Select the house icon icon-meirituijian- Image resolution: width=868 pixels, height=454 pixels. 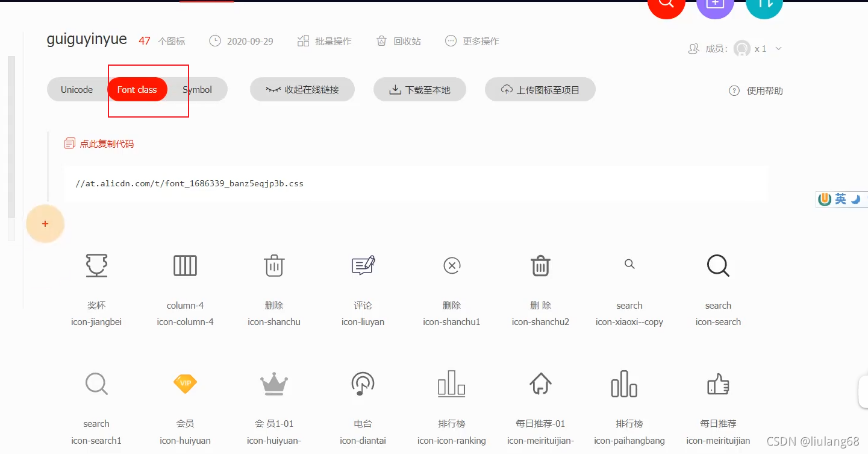tap(540, 383)
